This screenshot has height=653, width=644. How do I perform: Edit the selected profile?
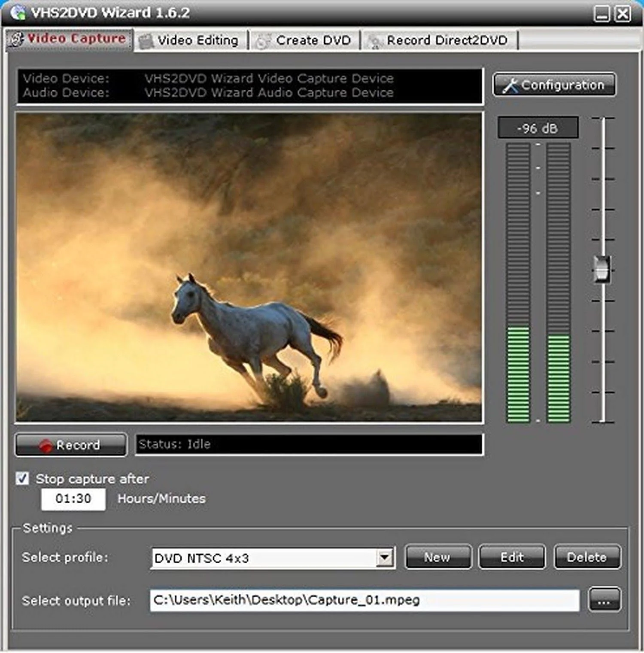512,557
